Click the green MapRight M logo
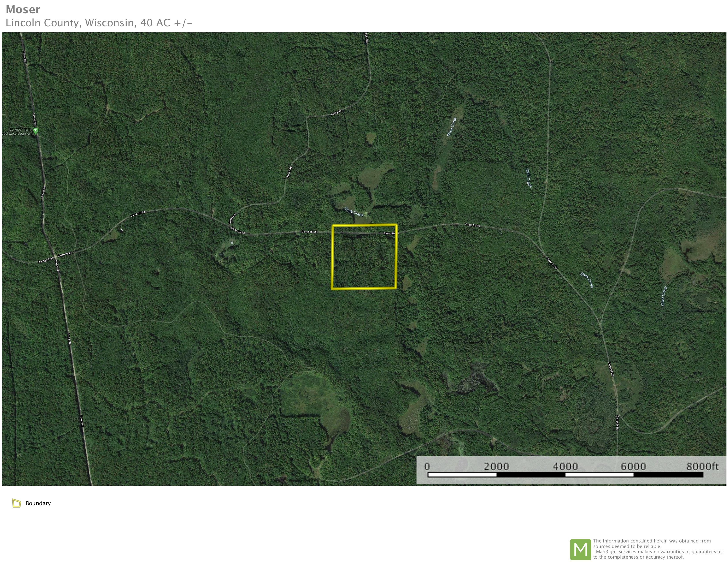728x563 pixels. pyautogui.click(x=580, y=549)
